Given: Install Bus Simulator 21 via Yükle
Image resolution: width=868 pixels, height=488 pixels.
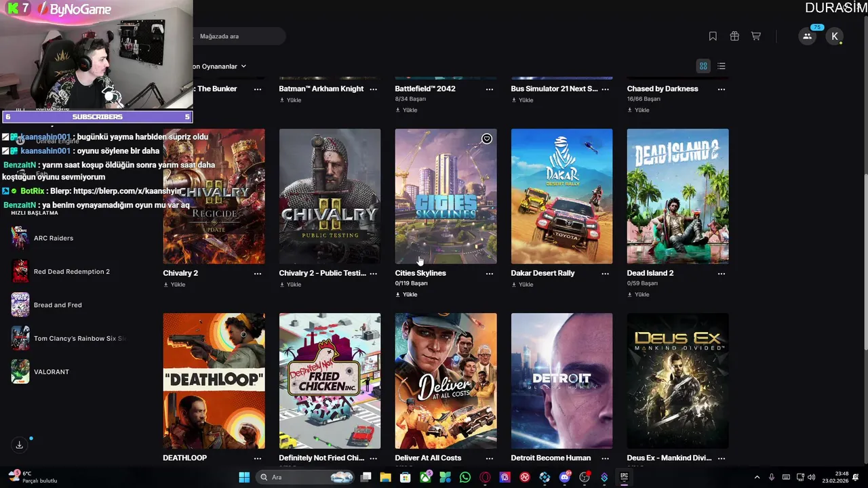Looking at the screenshot, I should click(522, 100).
